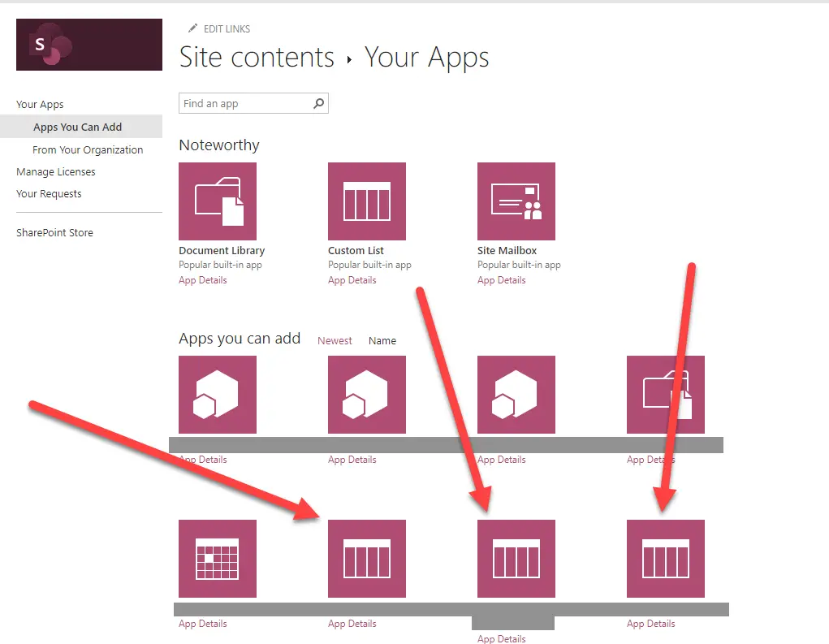This screenshot has height=644, width=829.
Task: Select the Custom List tile under Noteworthy
Action: tap(367, 201)
